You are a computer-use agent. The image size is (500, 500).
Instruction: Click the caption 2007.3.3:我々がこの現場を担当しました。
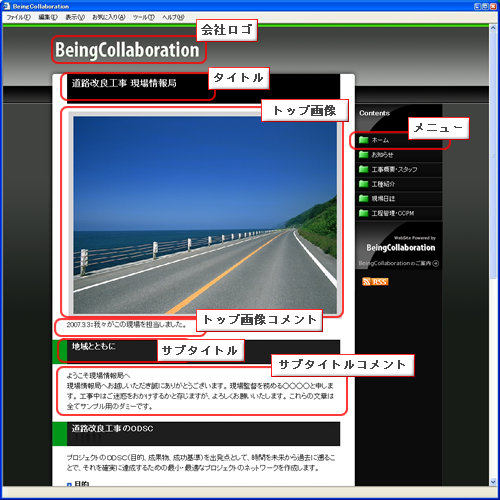(127, 324)
